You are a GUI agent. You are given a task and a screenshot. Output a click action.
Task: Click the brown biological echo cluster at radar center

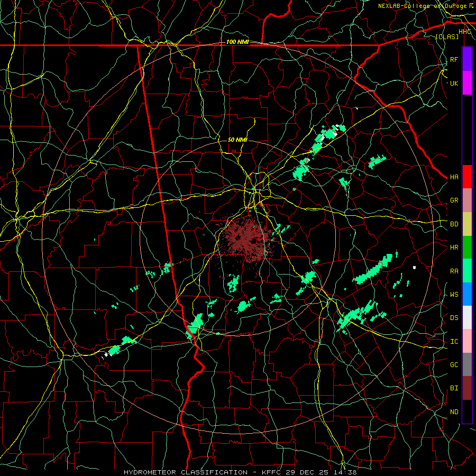click(x=244, y=239)
